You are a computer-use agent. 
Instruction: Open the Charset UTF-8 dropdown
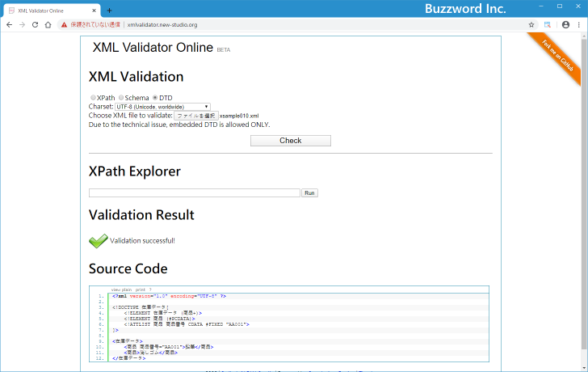coord(162,107)
